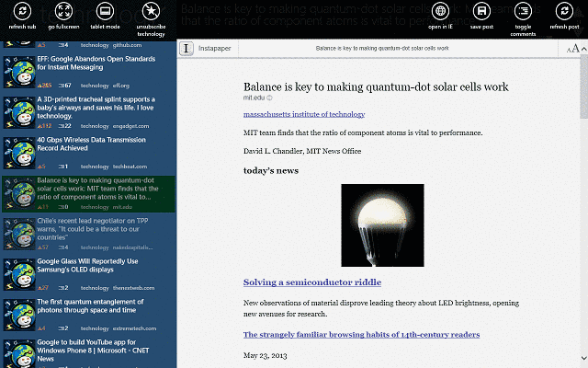Click the light bulb article image
The width and height of the screenshot is (588, 368).
click(x=382, y=225)
